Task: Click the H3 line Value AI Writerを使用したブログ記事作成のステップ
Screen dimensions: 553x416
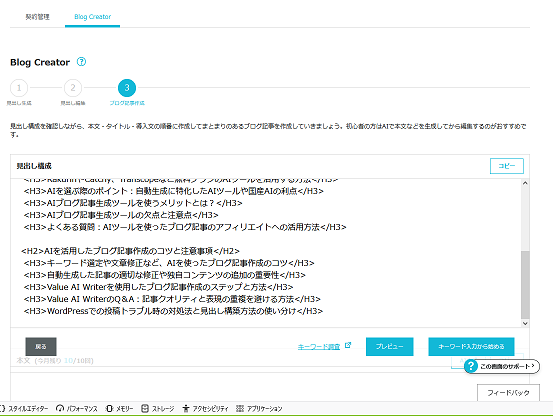Action: pos(158,287)
